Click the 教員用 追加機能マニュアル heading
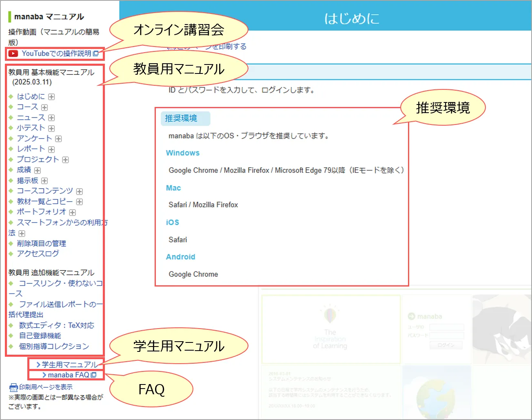 pyautogui.click(x=51, y=273)
